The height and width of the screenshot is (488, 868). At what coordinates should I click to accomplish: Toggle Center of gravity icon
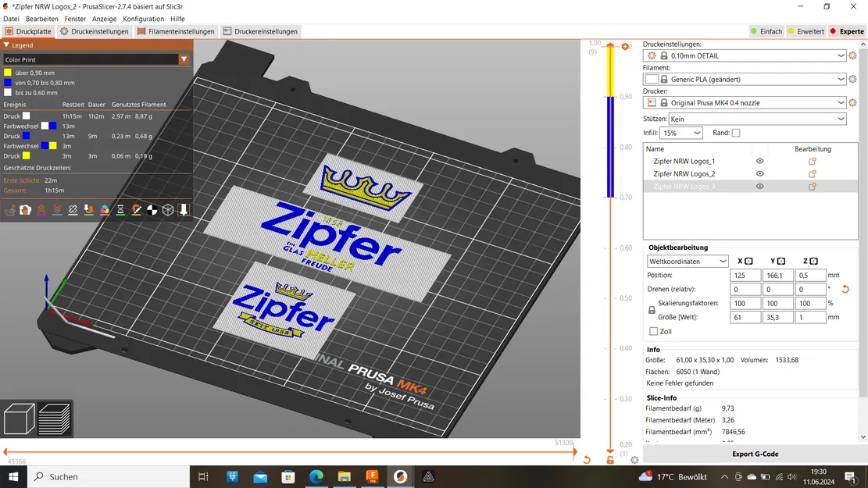point(152,210)
